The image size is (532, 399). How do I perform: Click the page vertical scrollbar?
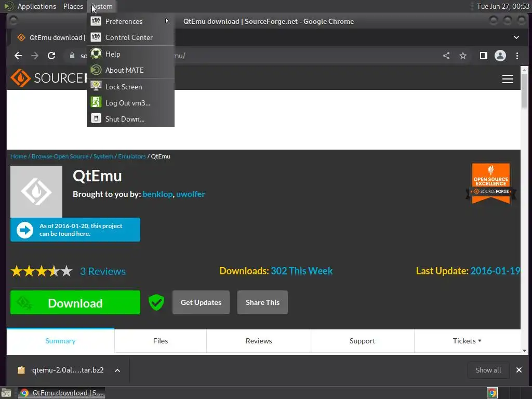pos(525,91)
